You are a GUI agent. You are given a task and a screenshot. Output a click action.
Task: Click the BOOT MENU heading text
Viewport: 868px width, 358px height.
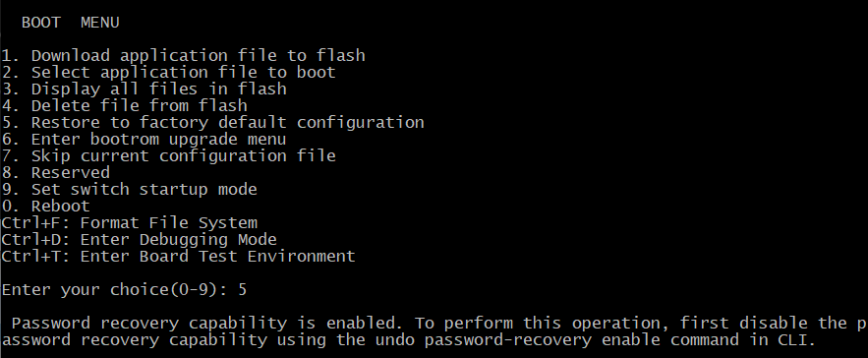(71, 23)
